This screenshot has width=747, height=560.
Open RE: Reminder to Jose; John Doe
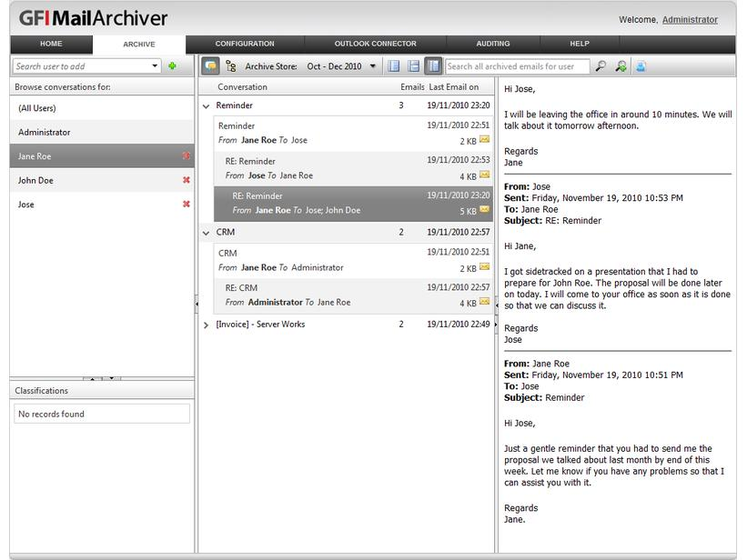click(x=354, y=204)
